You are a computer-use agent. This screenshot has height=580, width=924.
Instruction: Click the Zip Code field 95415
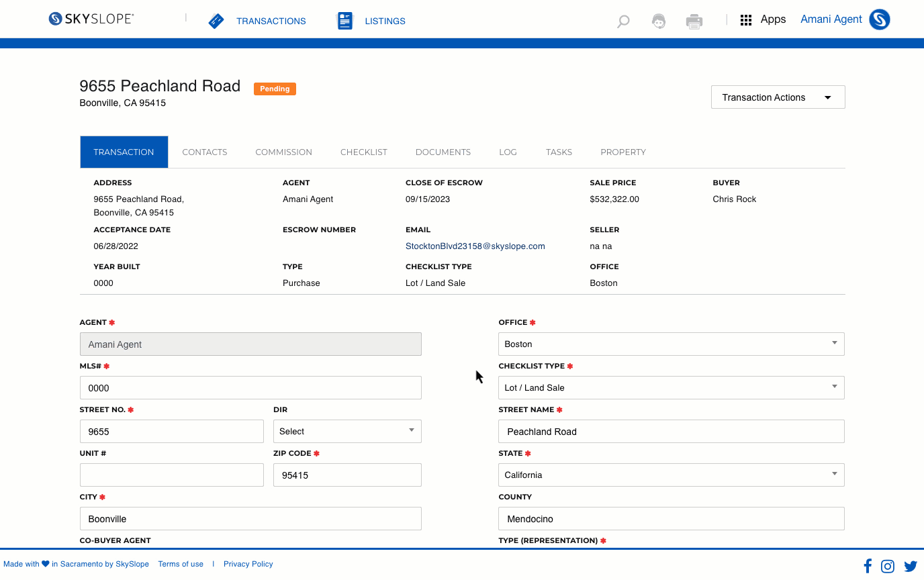coord(347,475)
